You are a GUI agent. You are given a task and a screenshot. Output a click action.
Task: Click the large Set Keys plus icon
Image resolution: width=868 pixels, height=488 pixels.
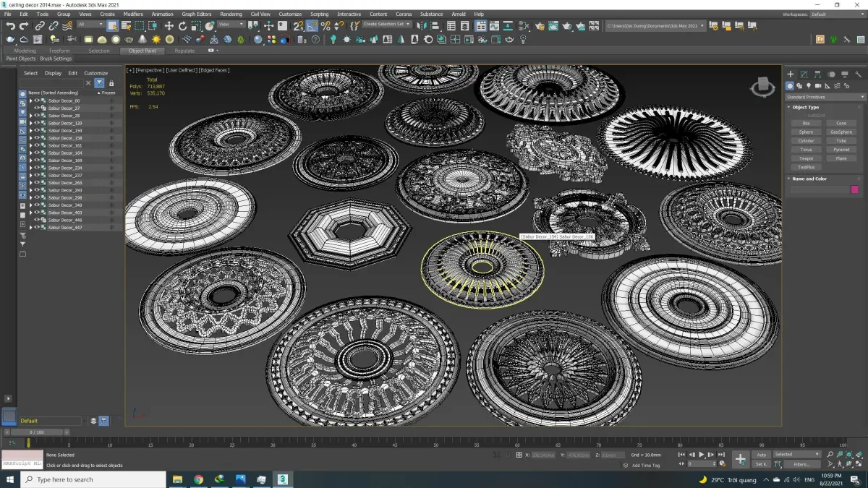tap(740, 459)
